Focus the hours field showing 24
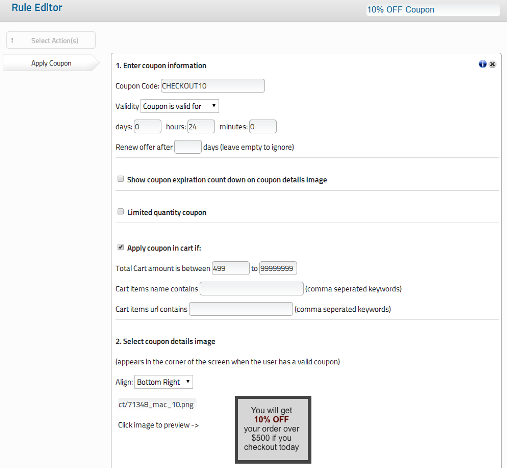 (x=201, y=127)
